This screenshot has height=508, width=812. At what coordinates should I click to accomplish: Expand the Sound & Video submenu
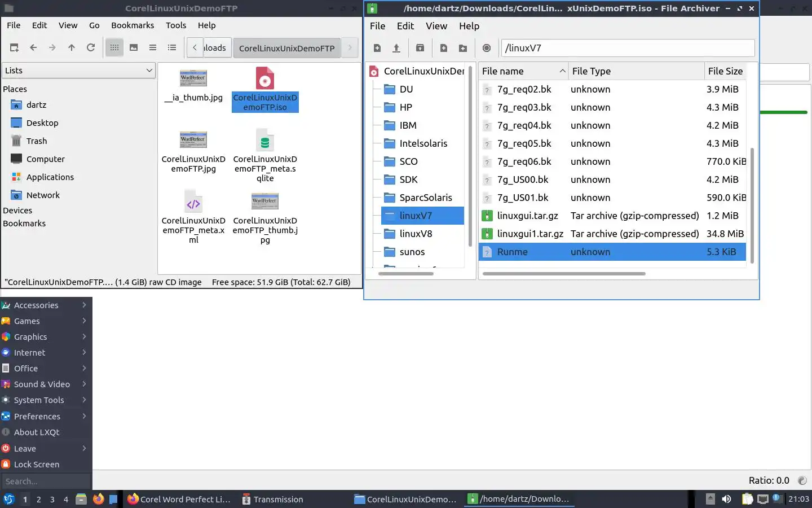click(46, 384)
